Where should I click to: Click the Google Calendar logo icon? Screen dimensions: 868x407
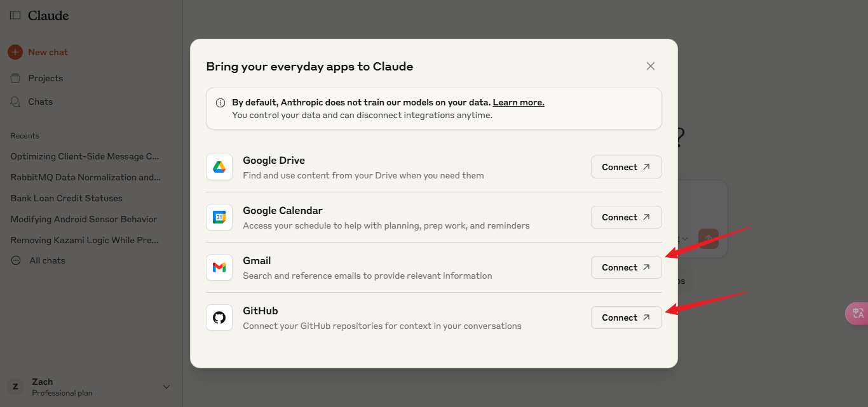click(x=219, y=217)
